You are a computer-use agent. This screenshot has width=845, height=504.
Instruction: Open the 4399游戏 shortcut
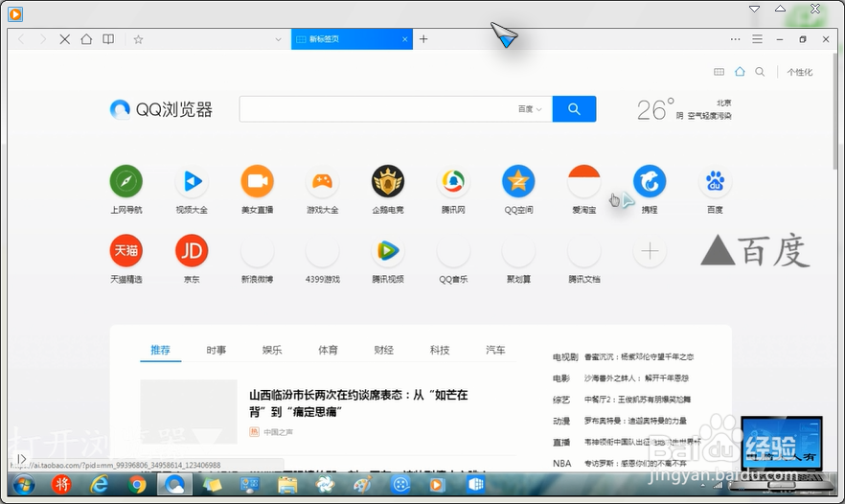click(x=322, y=251)
